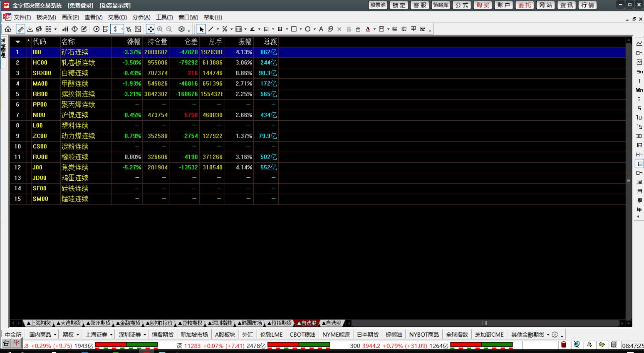The height and width of the screenshot is (353, 644).
Task: Select the 30 minute period in sidebar
Action: 639,136
